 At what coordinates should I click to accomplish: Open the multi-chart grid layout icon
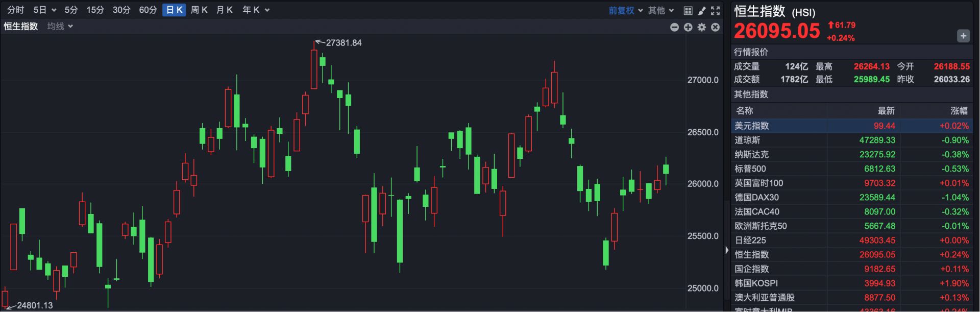688,10
